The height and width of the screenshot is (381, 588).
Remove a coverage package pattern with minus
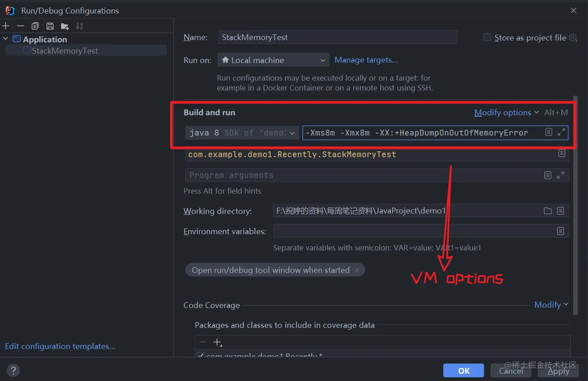pyautogui.click(x=202, y=342)
